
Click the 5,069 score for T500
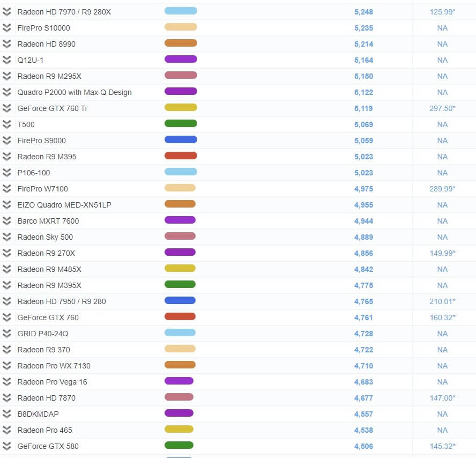[363, 125]
